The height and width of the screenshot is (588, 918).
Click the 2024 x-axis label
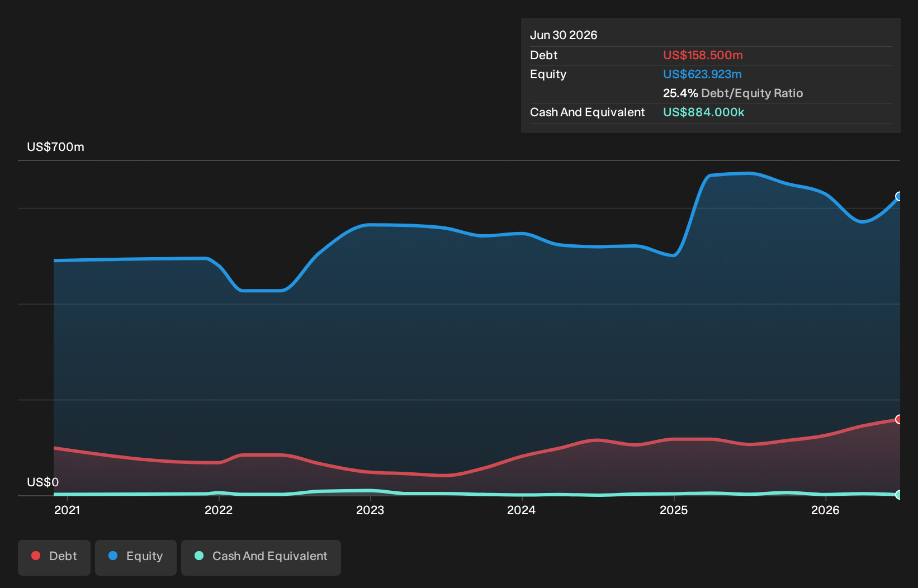521,510
